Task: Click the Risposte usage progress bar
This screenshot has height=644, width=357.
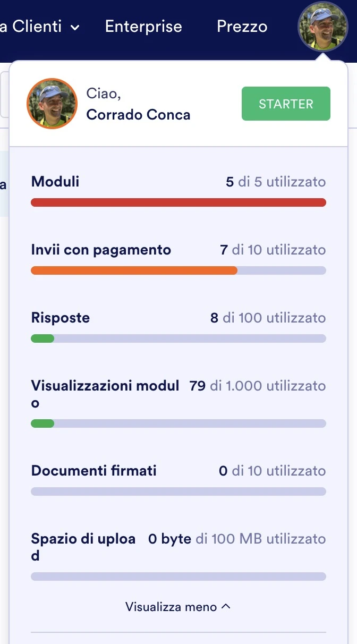Action: (x=178, y=338)
